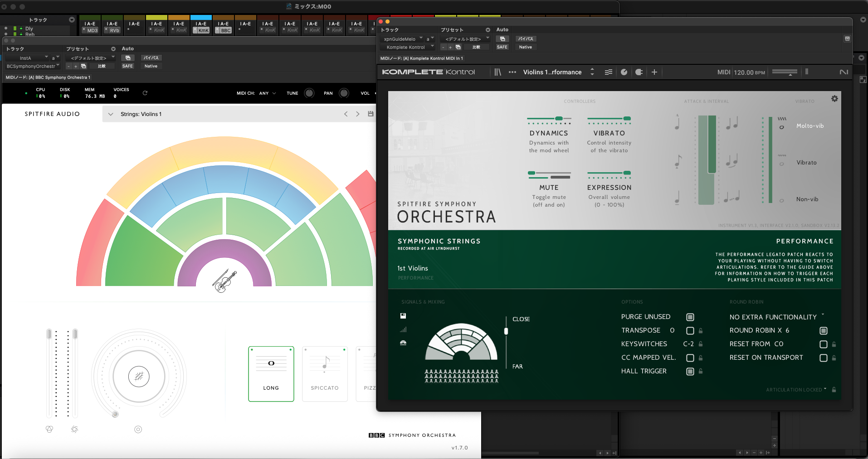Click target icon in Komplete window top-right
The image size is (868, 459).
pyautogui.click(x=847, y=39)
